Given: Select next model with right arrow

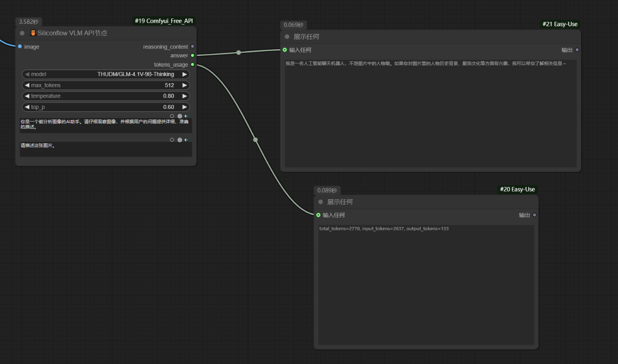Looking at the screenshot, I should pos(184,74).
